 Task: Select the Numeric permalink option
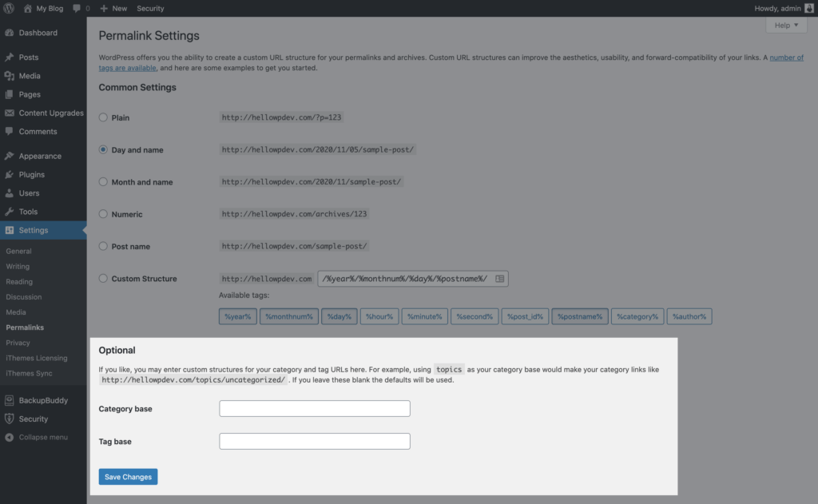pos(103,214)
